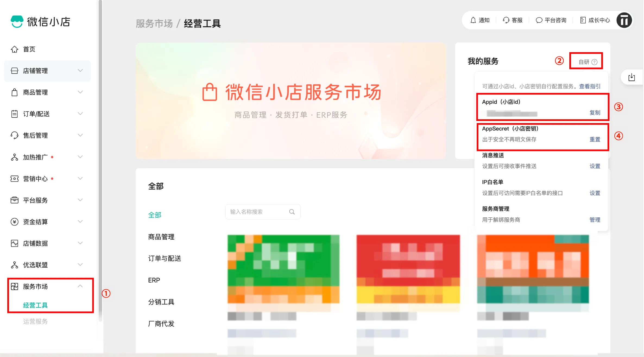The width and height of the screenshot is (644, 357).
Task: Click the 店铺管理 shop icon
Action: click(x=14, y=71)
